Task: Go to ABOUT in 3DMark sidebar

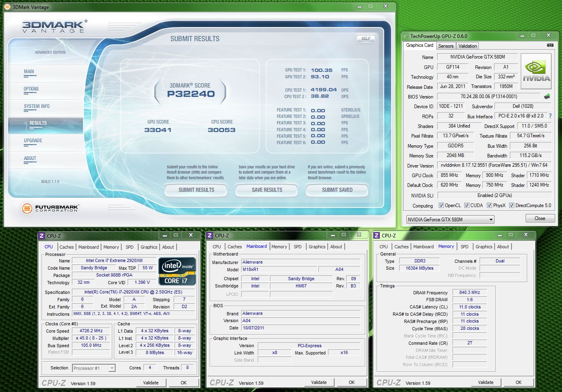Action: click(x=30, y=158)
